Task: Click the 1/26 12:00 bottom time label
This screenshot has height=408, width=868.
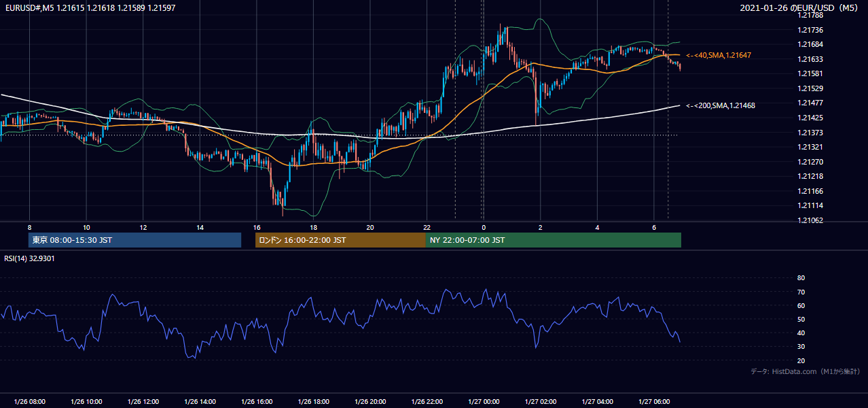Action: [x=143, y=402]
